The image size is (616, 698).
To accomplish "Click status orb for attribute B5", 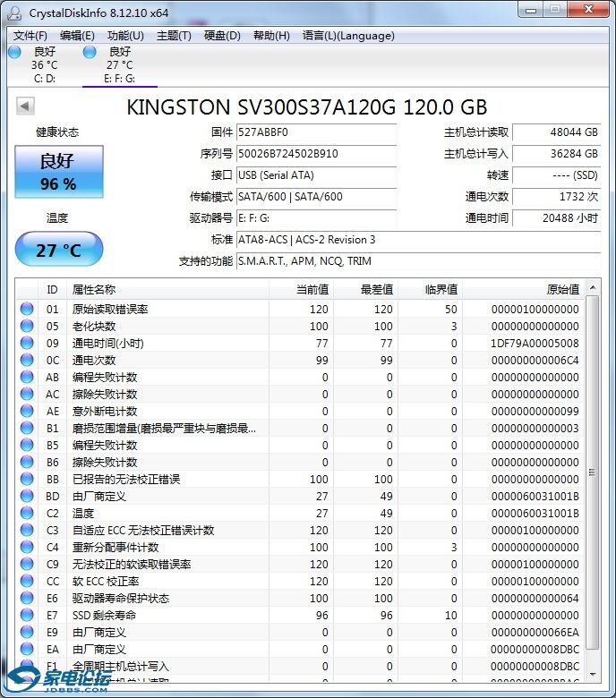I will point(27,445).
